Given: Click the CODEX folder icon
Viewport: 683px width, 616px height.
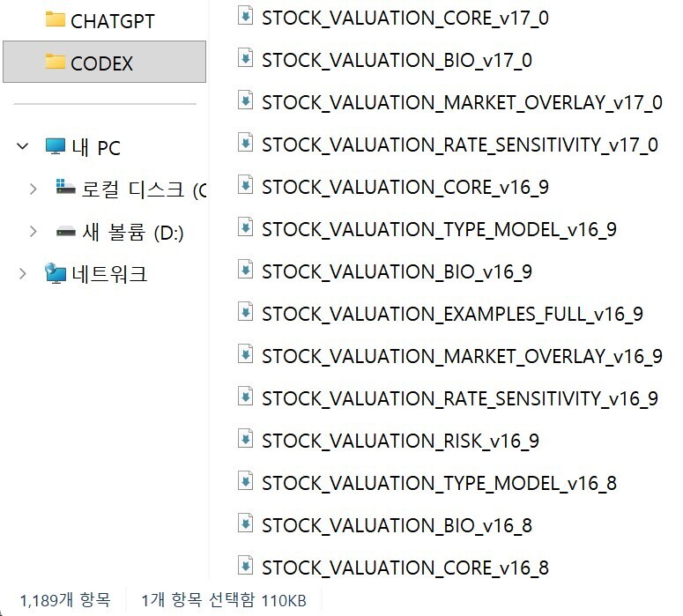Looking at the screenshot, I should pos(56,62).
